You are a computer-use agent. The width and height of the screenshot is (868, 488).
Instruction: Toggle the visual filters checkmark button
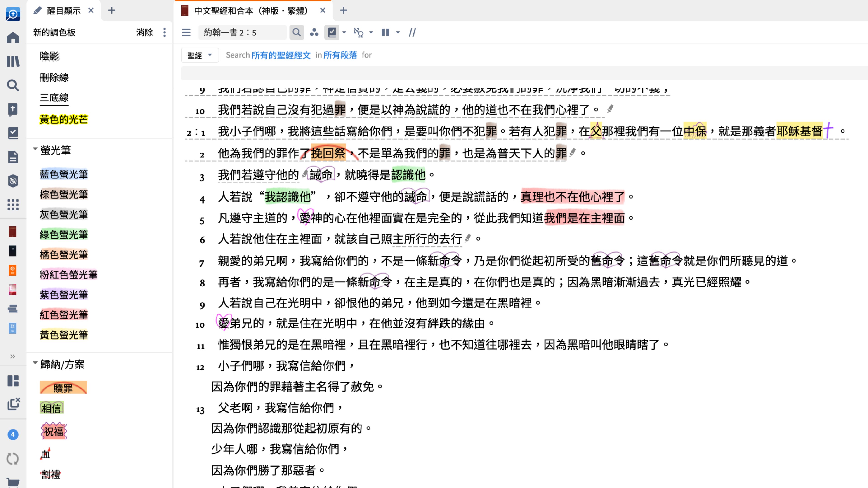coord(332,32)
